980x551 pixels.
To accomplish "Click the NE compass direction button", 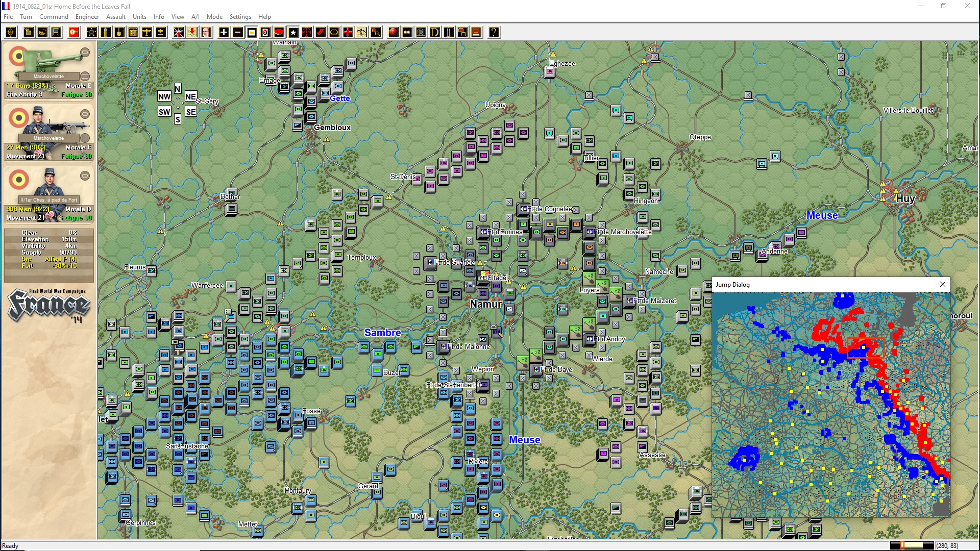I will pyautogui.click(x=190, y=97).
